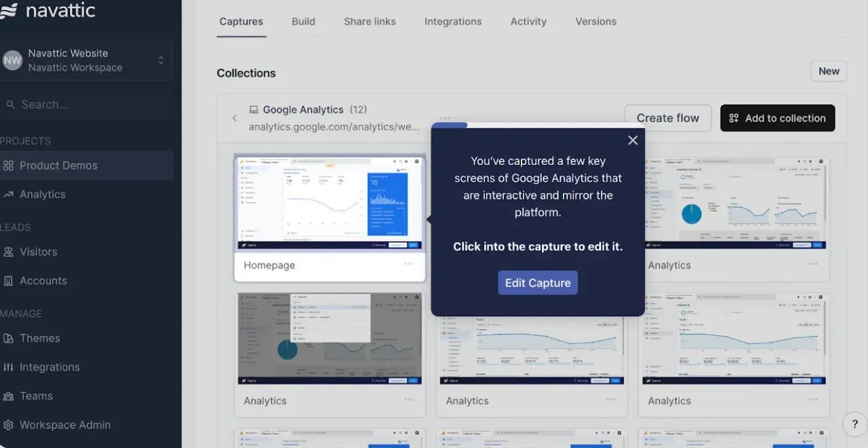Screen dimensions: 868x448
Task: Open the Homepage capture options menu
Action: [x=409, y=264]
